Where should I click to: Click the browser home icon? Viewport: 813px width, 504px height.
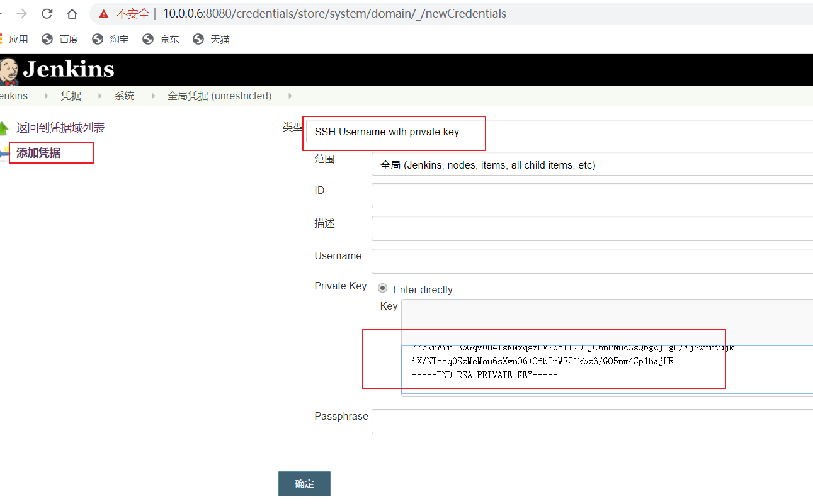tap(72, 14)
